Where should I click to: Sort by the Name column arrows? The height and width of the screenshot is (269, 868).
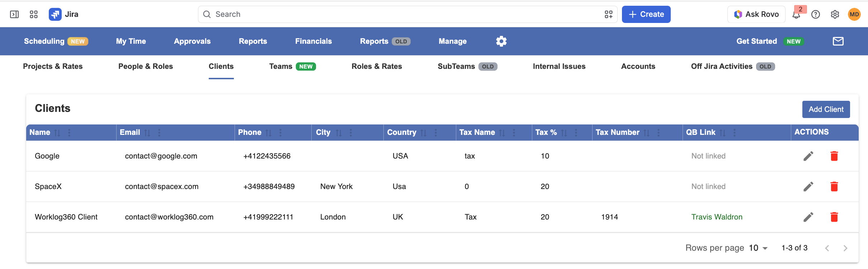(x=57, y=133)
